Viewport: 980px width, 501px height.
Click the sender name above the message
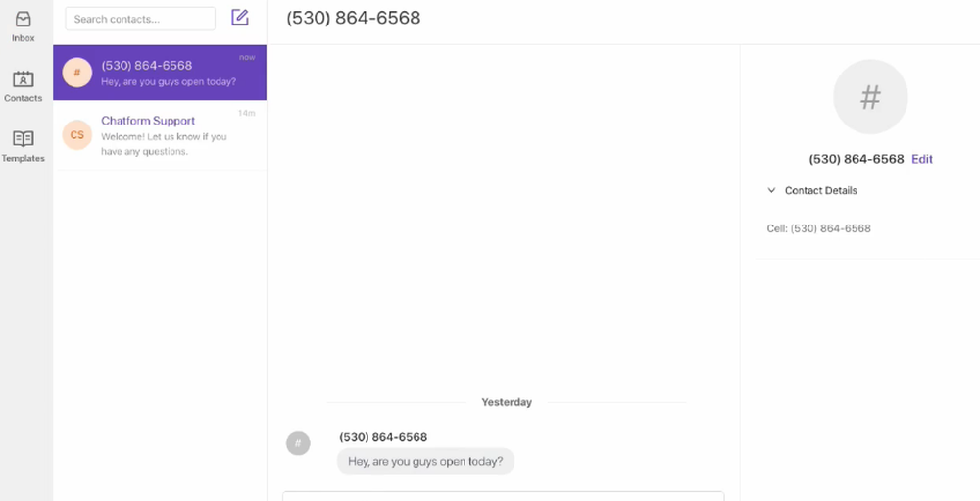(x=383, y=437)
